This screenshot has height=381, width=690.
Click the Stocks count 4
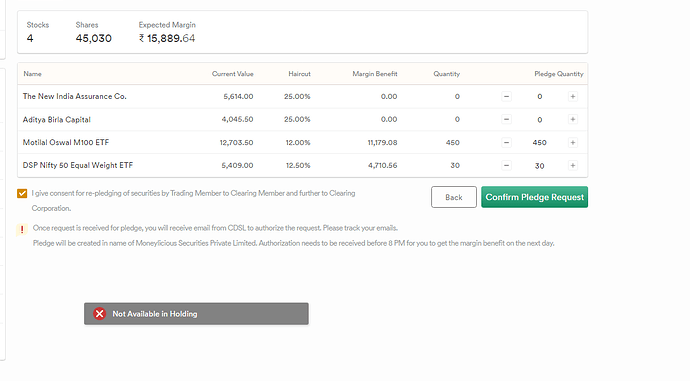click(30, 39)
